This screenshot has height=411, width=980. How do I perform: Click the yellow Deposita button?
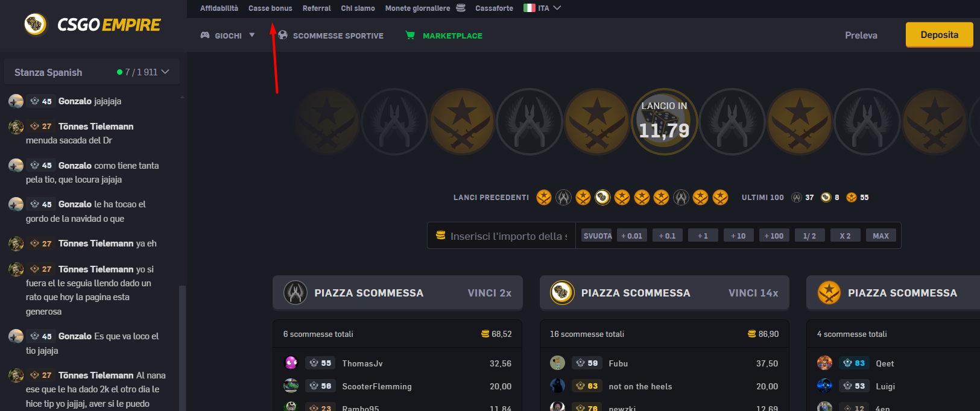(x=939, y=35)
